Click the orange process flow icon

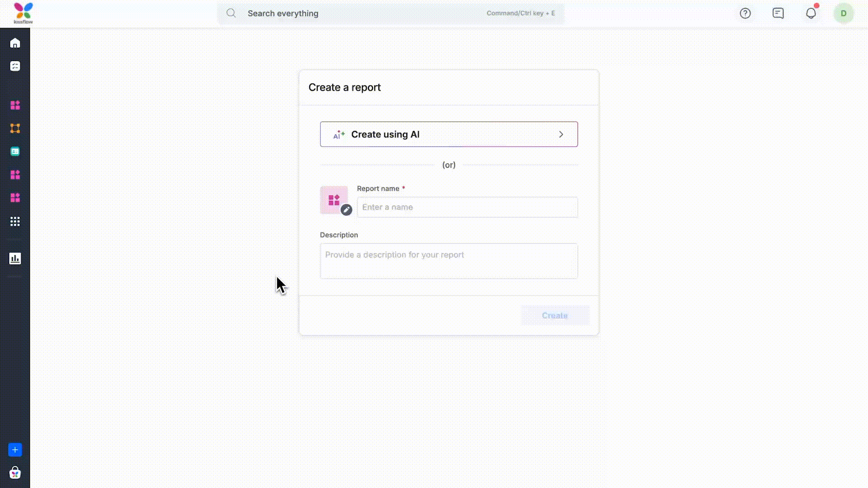(15, 128)
